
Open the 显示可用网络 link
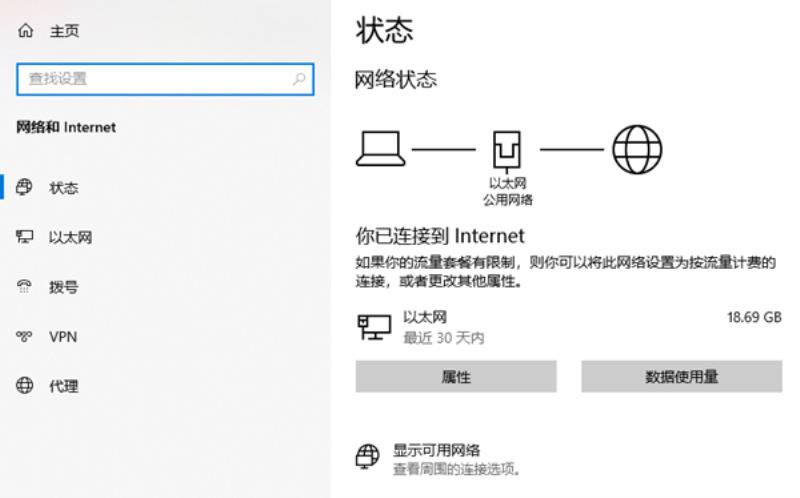(x=437, y=450)
